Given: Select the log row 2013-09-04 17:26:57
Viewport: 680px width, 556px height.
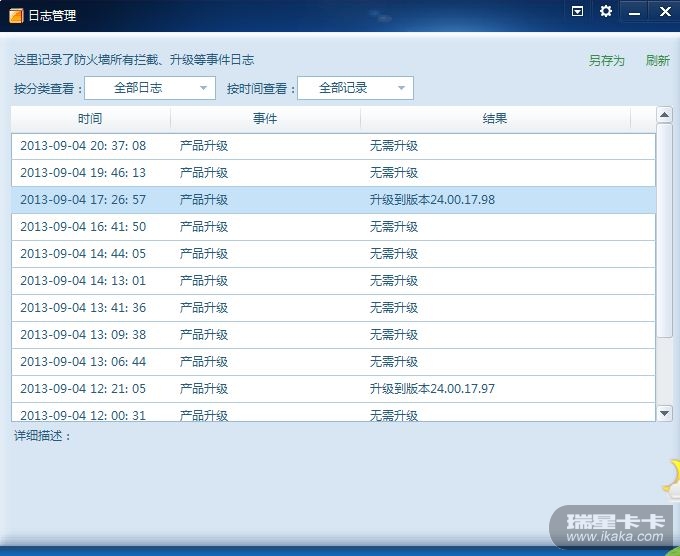Looking at the screenshot, I should click(333, 200).
